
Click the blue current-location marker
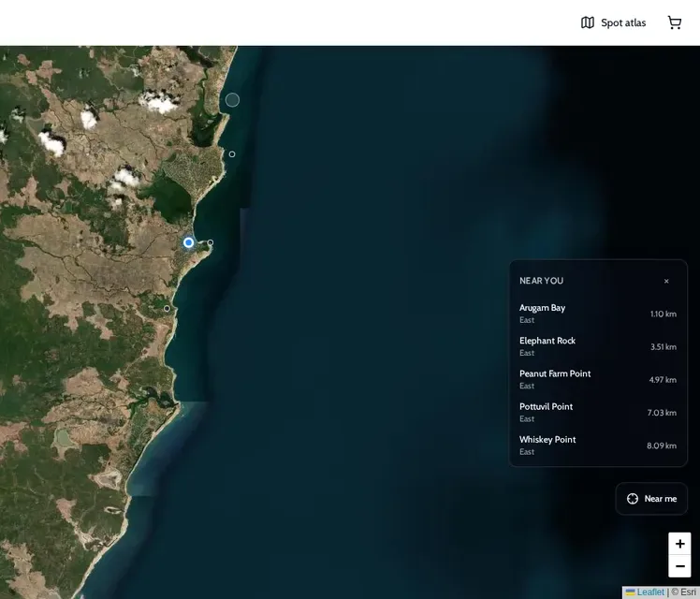point(188,242)
